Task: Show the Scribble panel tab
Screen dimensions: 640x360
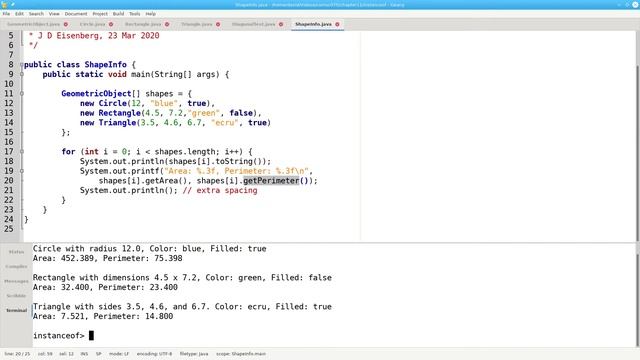Action: 16,296
